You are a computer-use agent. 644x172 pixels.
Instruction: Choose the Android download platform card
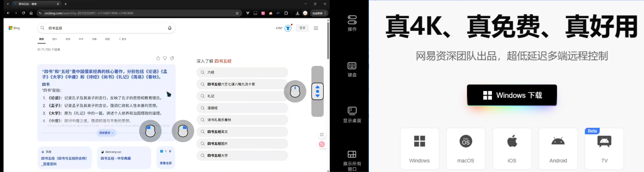558,149
